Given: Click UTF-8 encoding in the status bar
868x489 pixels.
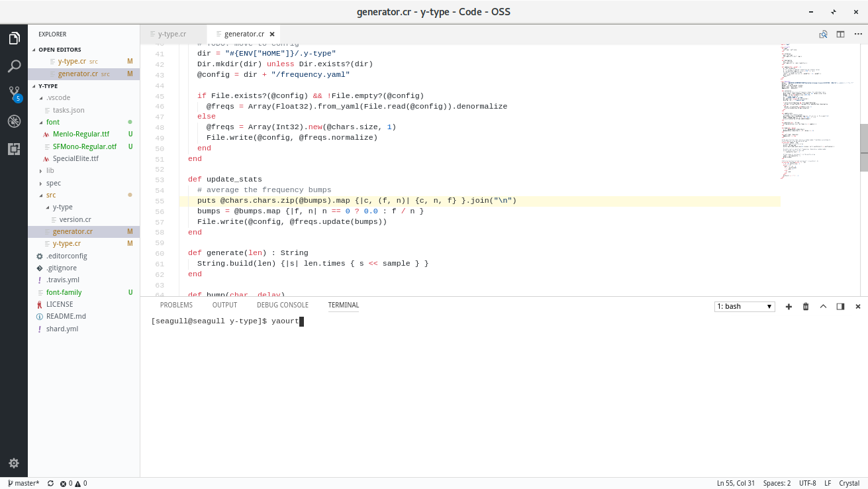Looking at the screenshot, I should [807, 483].
